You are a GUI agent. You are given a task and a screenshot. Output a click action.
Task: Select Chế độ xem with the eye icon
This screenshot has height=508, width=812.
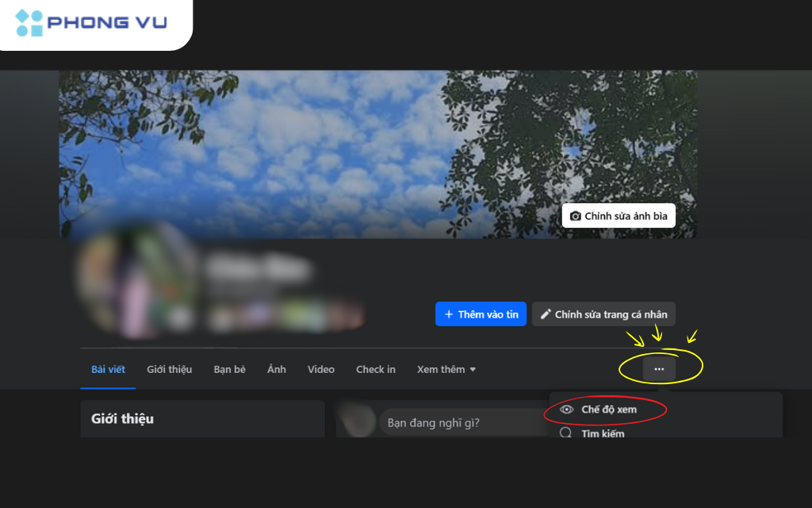[608, 410]
